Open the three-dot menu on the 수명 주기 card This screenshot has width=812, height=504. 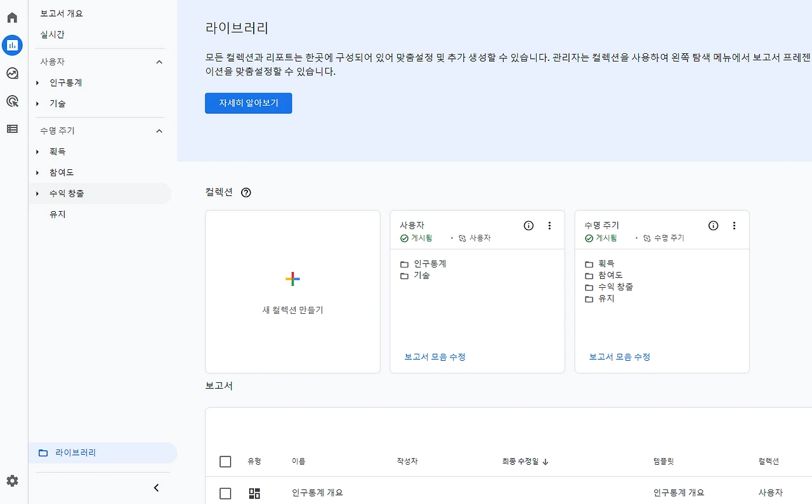[734, 225]
